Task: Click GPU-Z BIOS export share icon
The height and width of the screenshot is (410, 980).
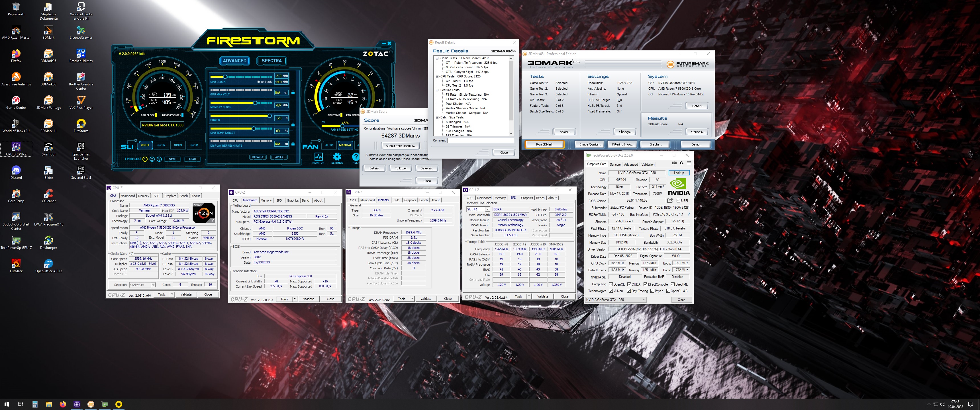Action: (670, 200)
